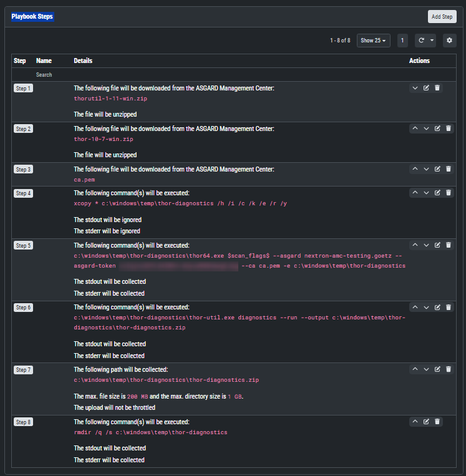Viewport: 466px width, 476px height.
Task: Move Step 8 up
Action: 415,422
